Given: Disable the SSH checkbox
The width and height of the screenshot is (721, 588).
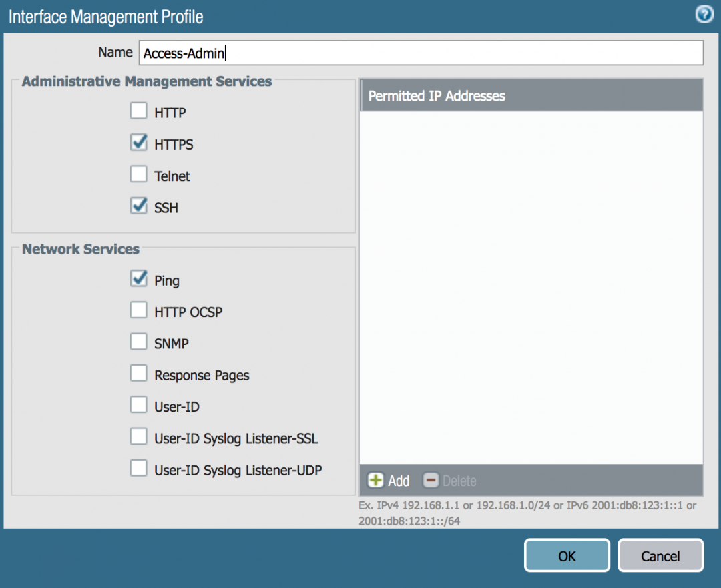Looking at the screenshot, I should coord(139,206).
